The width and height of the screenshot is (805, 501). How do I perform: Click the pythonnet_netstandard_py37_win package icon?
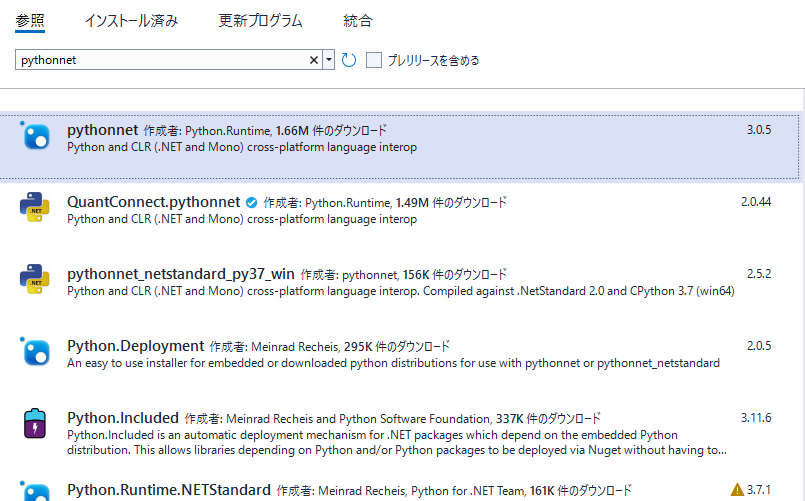pyautogui.click(x=34, y=279)
